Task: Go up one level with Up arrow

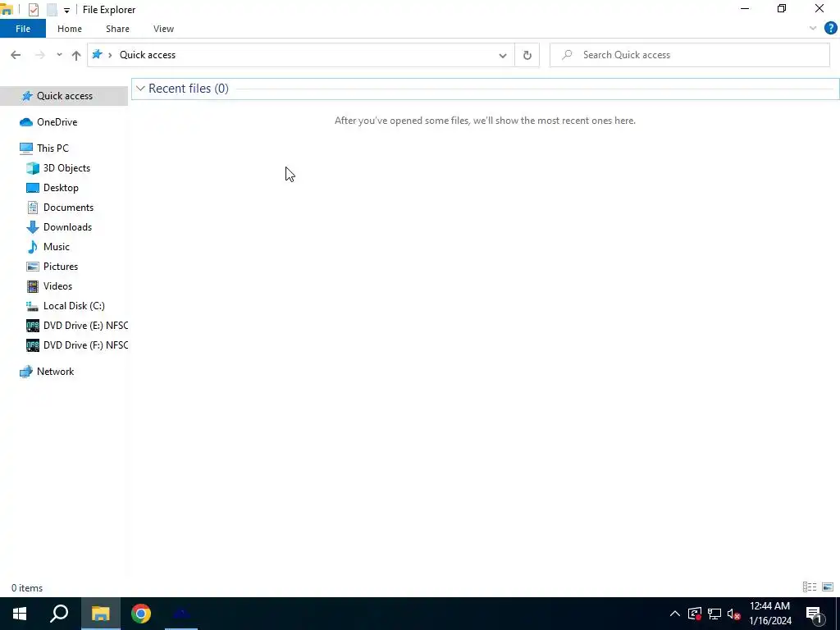Action: 76,55
